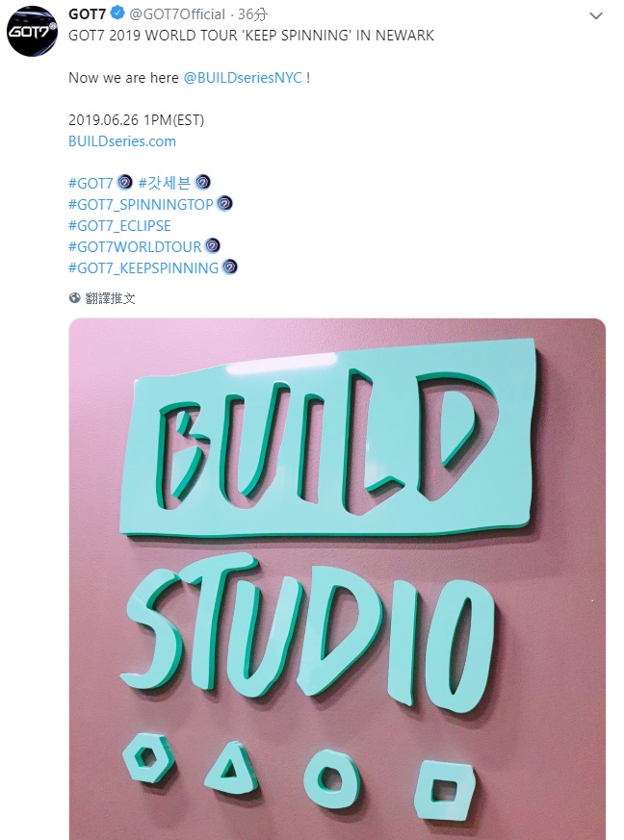Open the BUILD Studio photo
This screenshot has width=624, height=840.
(337, 579)
